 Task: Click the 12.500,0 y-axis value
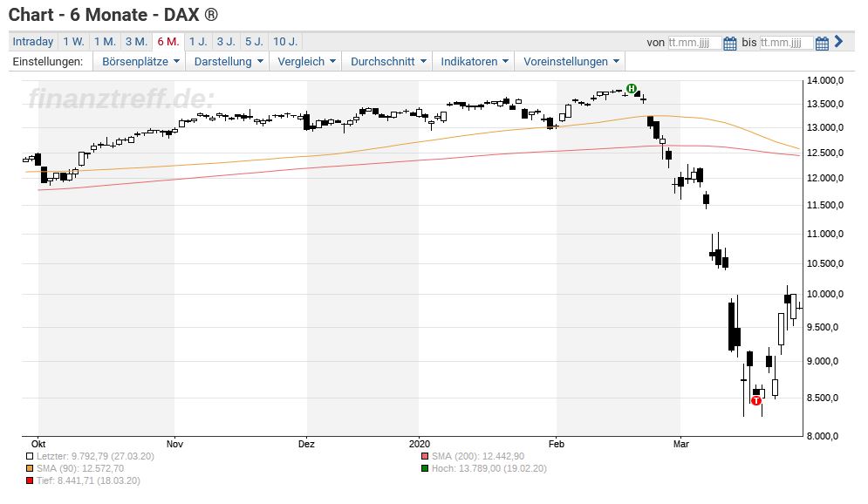pos(825,153)
